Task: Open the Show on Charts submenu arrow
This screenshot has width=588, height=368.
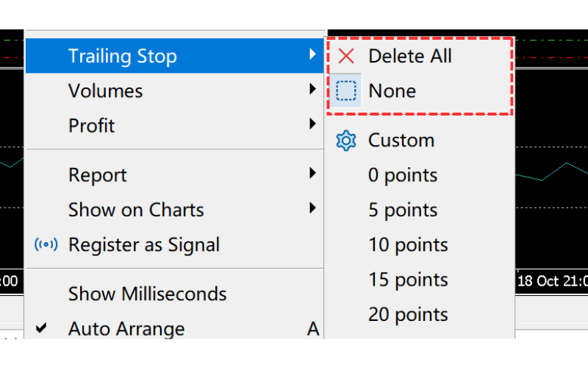Action: pyautogui.click(x=313, y=209)
